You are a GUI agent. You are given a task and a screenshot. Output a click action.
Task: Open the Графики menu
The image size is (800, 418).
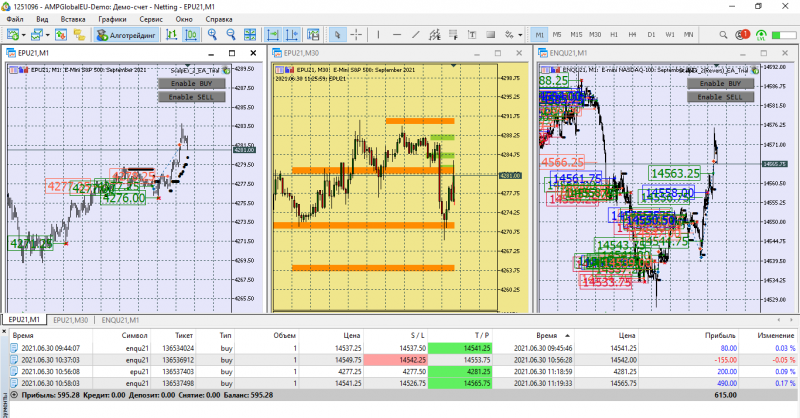tap(112, 19)
